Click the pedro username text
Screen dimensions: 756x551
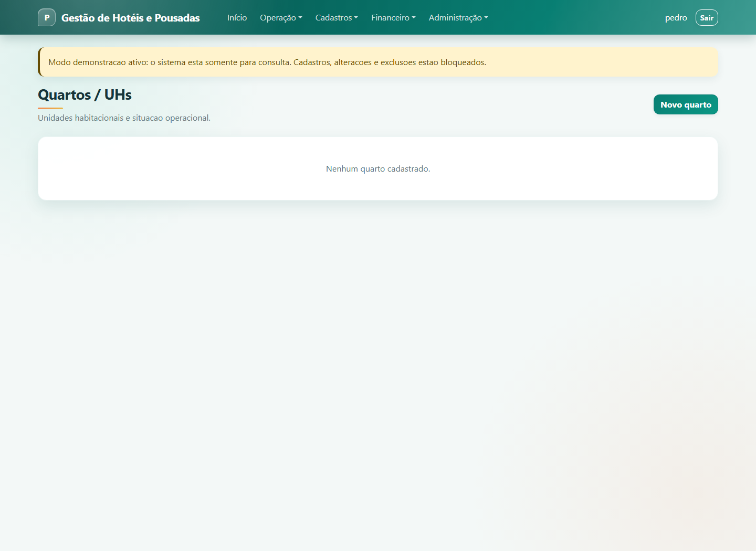click(x=676, y=17)
